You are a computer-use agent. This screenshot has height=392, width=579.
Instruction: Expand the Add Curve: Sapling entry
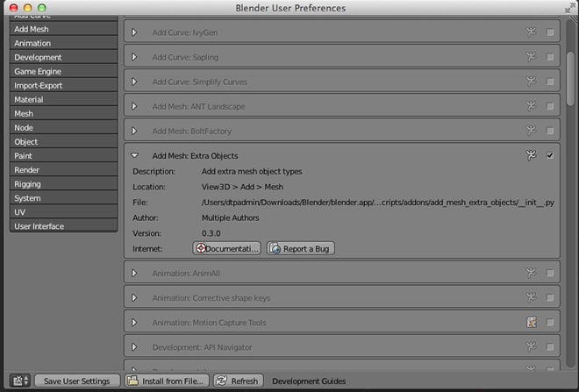coord(134,57)
